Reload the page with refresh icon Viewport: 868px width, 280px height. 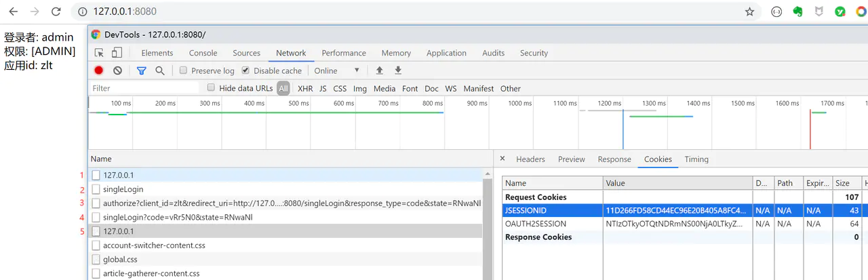56,12
